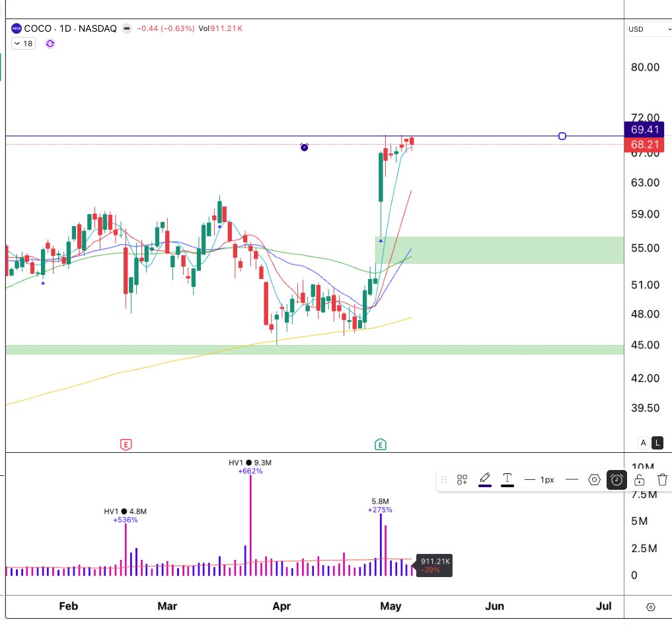Open chart settings gear at bottom right
This screenshot has width=672, height=626.
pos(651,607)
